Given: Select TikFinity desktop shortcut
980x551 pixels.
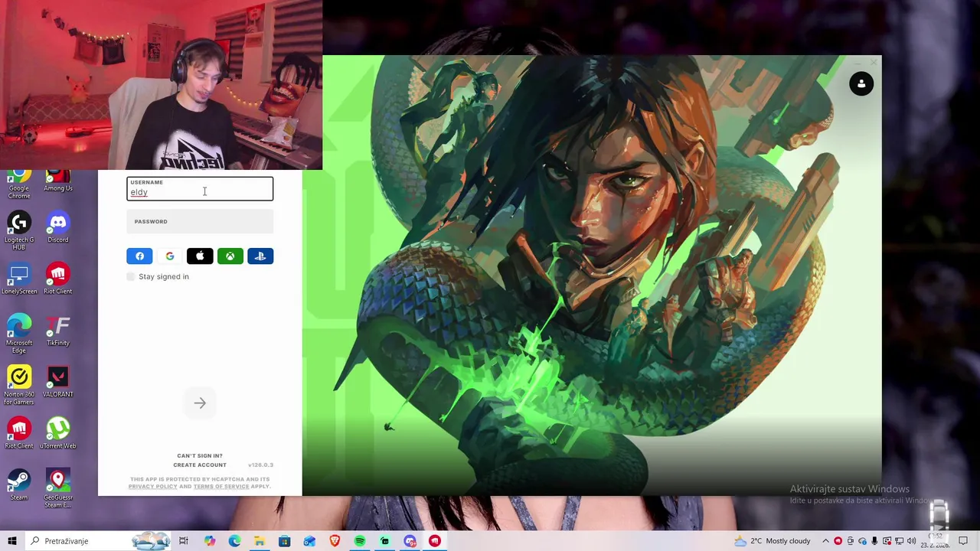Looking at the screenshot, I should [x=58, y=331].
